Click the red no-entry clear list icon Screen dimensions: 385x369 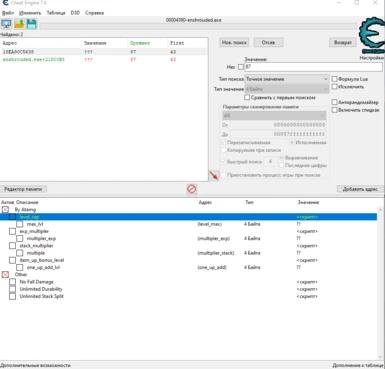pos(191,189)
